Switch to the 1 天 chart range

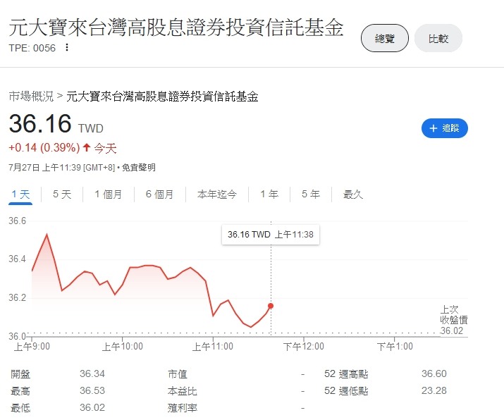point(20,194)
